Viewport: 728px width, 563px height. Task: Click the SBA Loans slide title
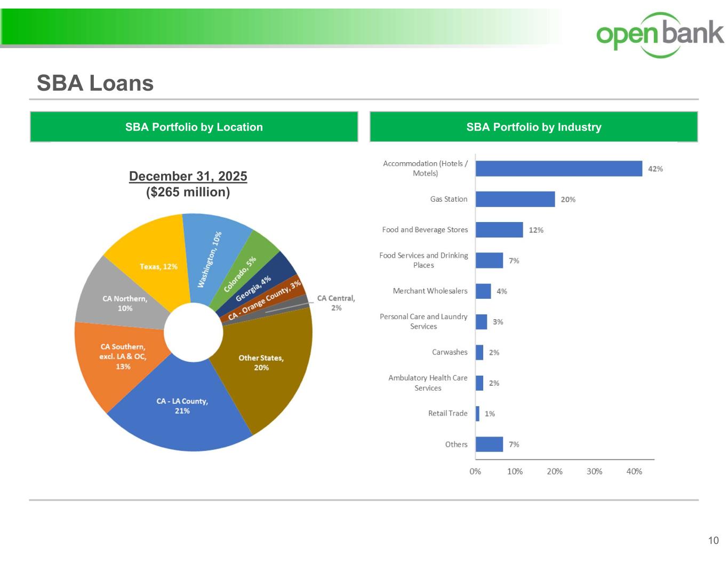coord(95,83)
